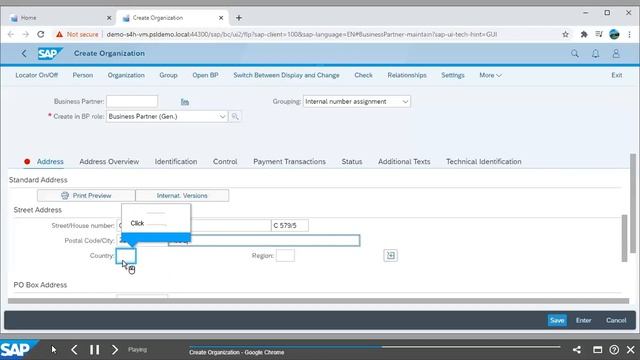The height and width of the screenshot is (360, 640).
Task: Click address expand icon near Region
Action: (391, 256)
